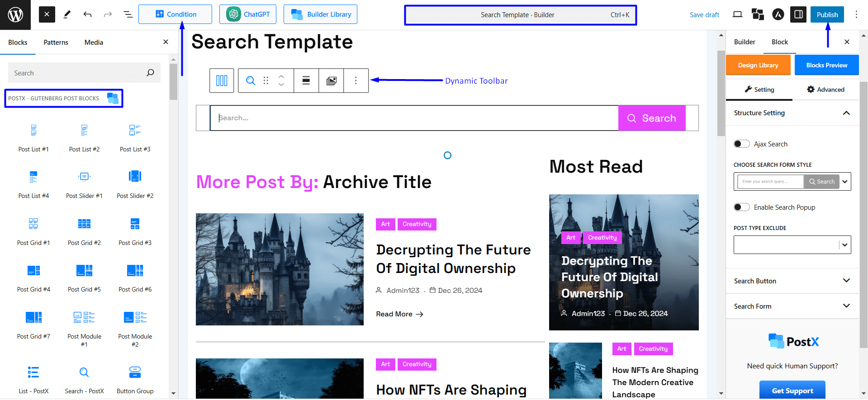868x400 pixels.
Task: Open the block image/layout library icon
Action: click(331, 80)
